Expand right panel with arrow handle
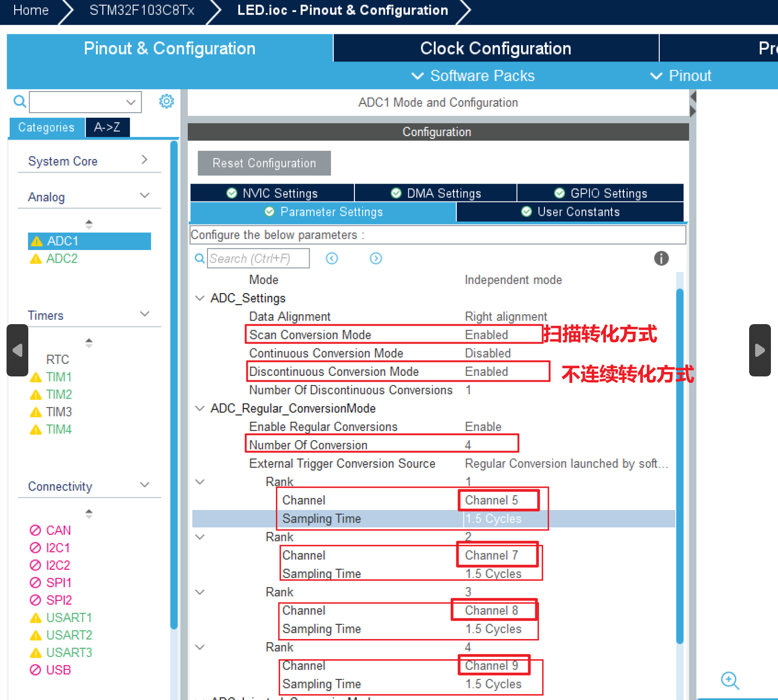 coord(760,350)
